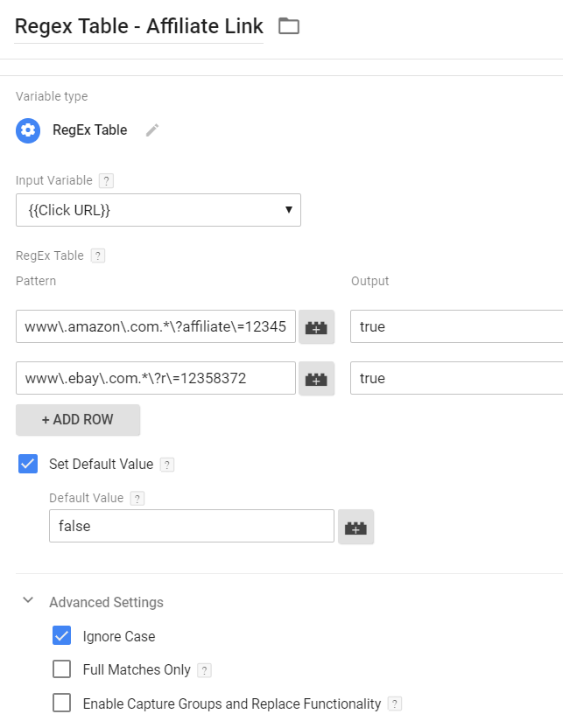The width and height of the screenshot is (563, 728).
Task: Click the ebay pattern input field
Action: [x=156, y=378]
